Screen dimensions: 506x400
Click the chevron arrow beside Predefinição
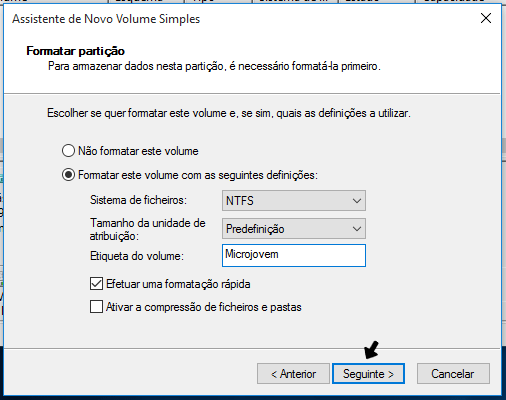(357, 229)
